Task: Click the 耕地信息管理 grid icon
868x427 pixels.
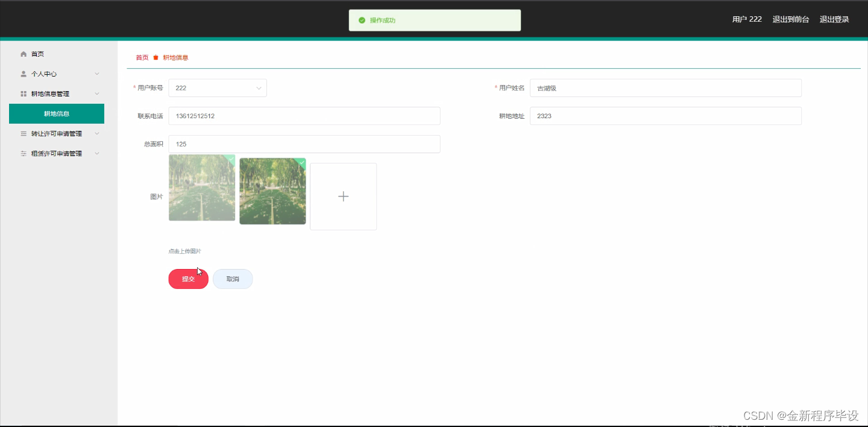Action: pyautogui.click(x=24, y=93)
